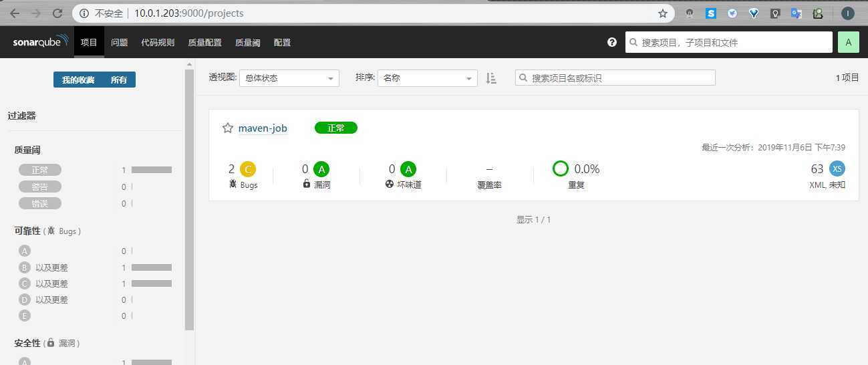Open the 问题 tab in navigation
This screenshot has width=868, height=365.
[x=120, y=42]
